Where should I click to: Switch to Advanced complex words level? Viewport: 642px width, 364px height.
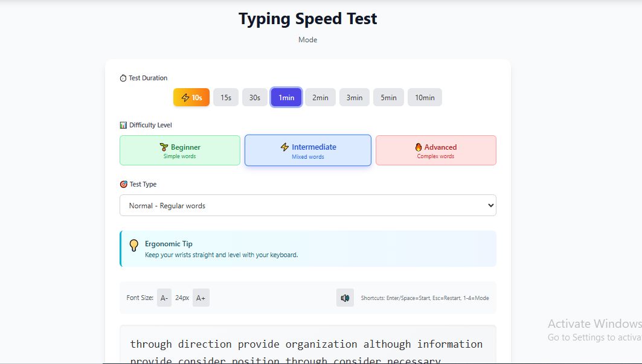(435, 150)
